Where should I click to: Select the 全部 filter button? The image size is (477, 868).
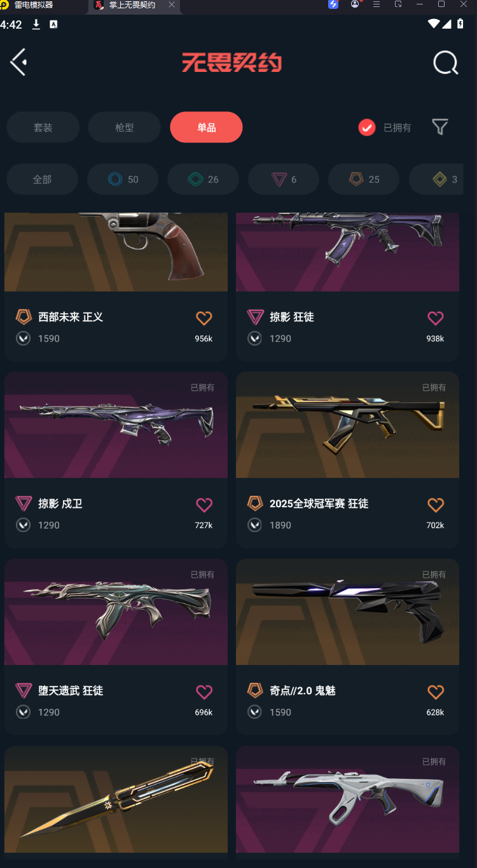42,179
